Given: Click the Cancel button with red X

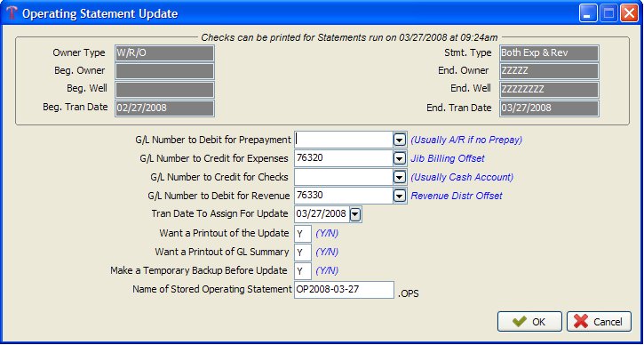Looking at the screenshot, I should click(599, 322).
